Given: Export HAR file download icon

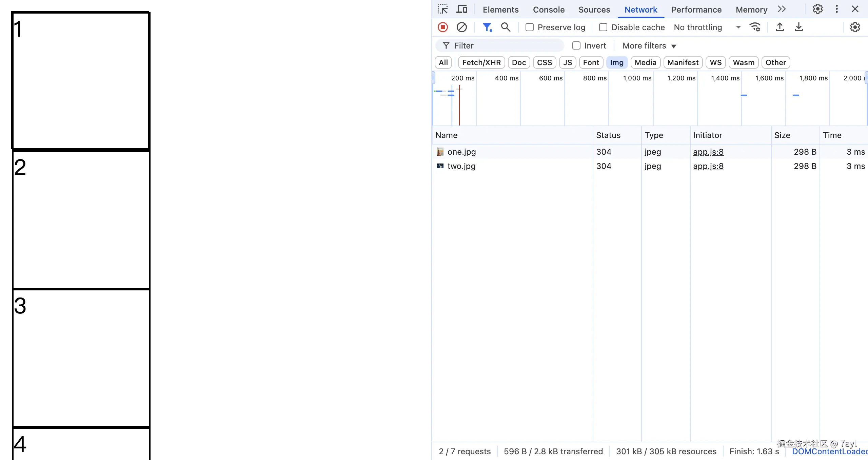Looking at the screenshot, I should [798, 27].
